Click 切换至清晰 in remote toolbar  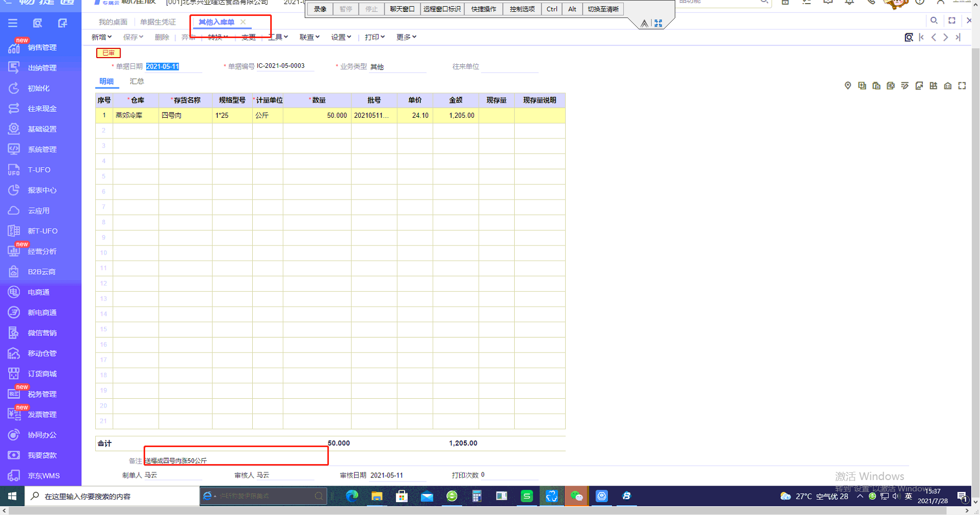click(x=603, y=9)
